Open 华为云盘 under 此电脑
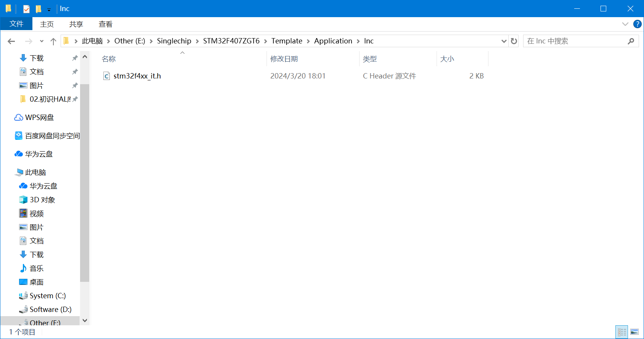644x339 pixels. tap(43, 186)
